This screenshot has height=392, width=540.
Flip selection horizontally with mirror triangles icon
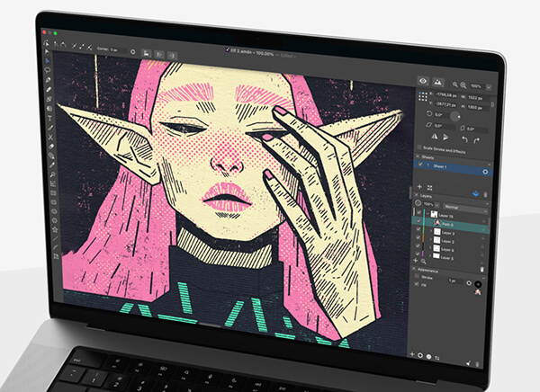point(435,137)
